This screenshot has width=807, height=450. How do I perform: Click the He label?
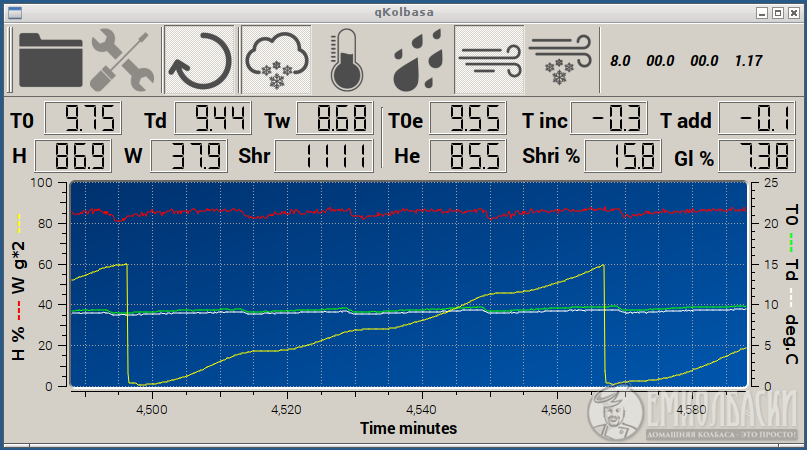click(x=407, y=156)
